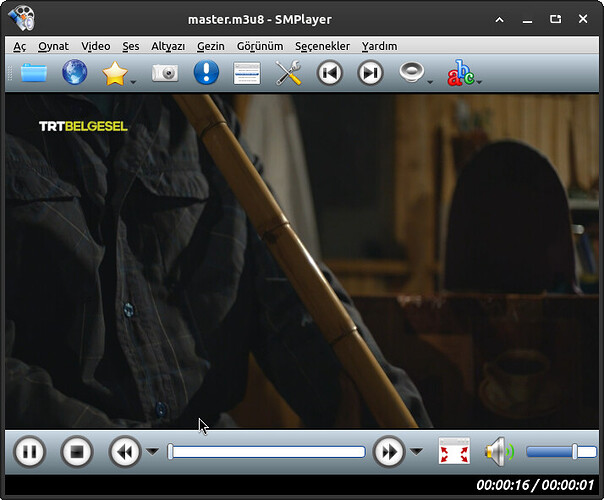The height and width of the screenshot is (500, 604).
Task: Toggle fullscreen mode with red arrows icon
Action: pos(454,452)
